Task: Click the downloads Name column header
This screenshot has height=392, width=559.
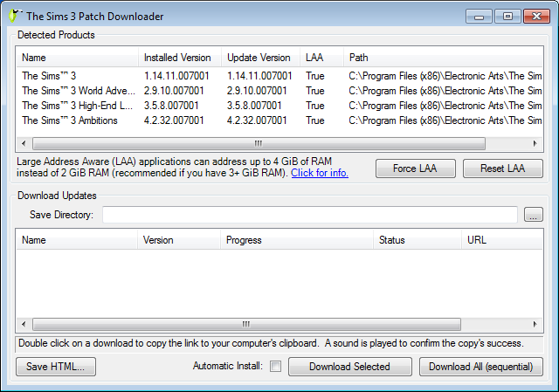Action: [77, 240]
